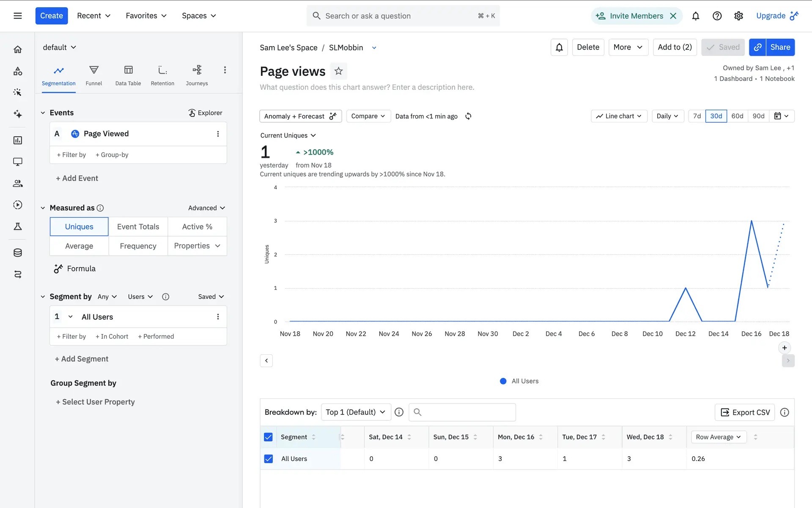
Task: Click the Add Event link
Action: tap(77, 178)
